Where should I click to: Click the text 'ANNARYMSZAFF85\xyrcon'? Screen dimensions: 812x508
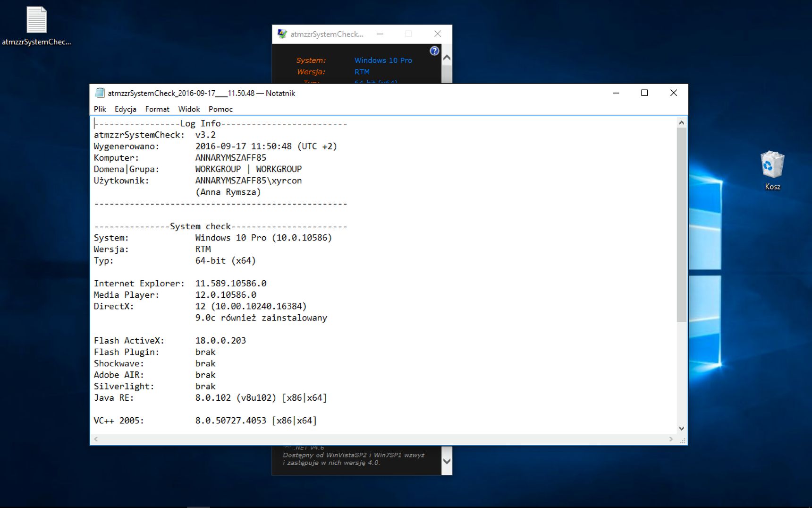[248, 181]
